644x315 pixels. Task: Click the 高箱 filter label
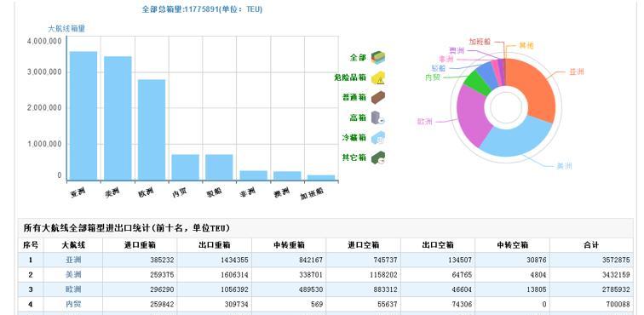tap(358, 117)
